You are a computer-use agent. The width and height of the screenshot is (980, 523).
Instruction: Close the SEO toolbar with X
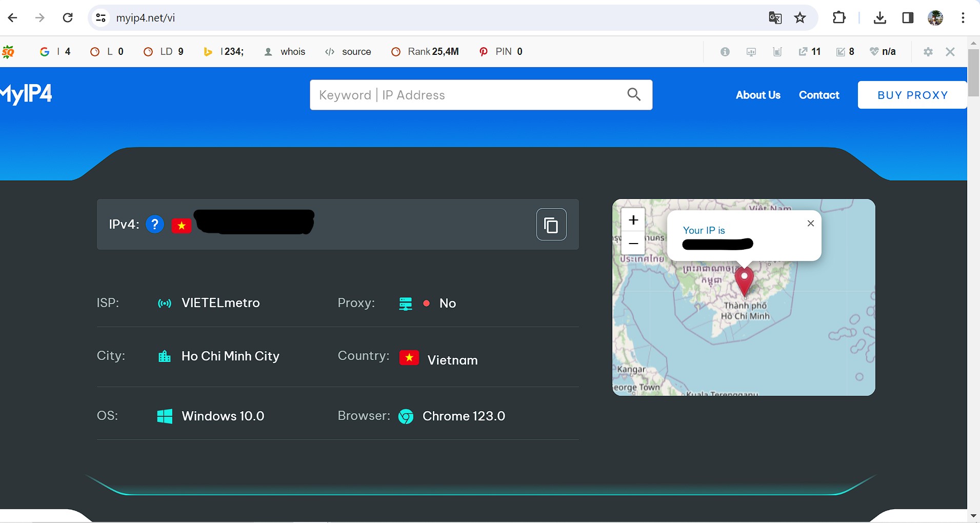(950, 52)
